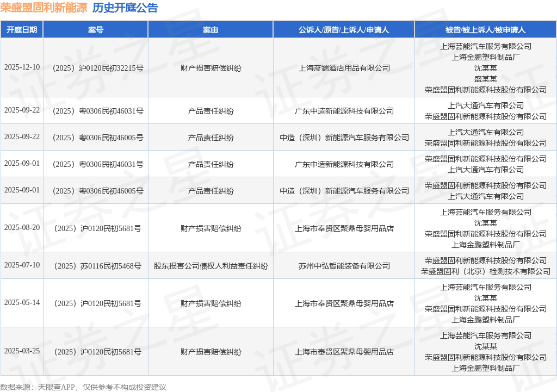
Task: Click 荣盛盟固利新能源科技股份有限公司 in the 2025-12-10 row
Action: [486, 90]
